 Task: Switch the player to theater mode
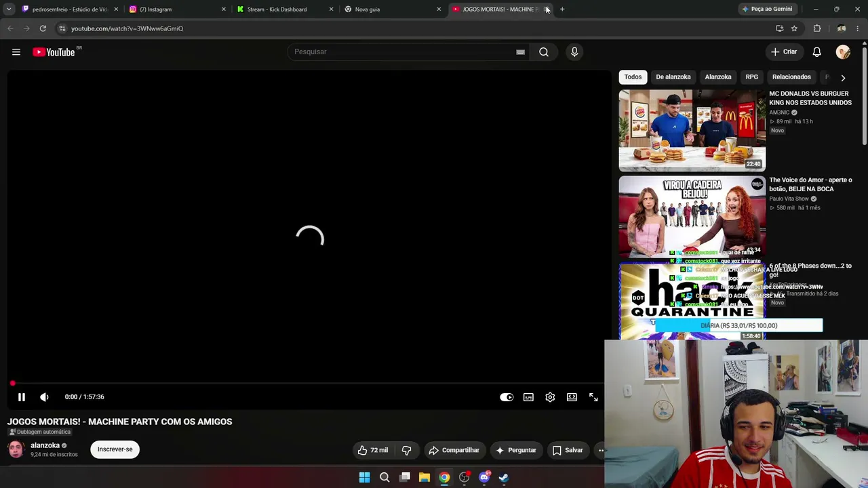click(x=572, y=397)
